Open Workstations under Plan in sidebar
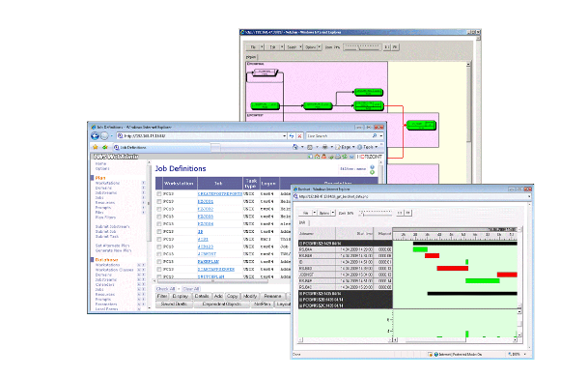This screenshot has width=588, height=378. 107,183
